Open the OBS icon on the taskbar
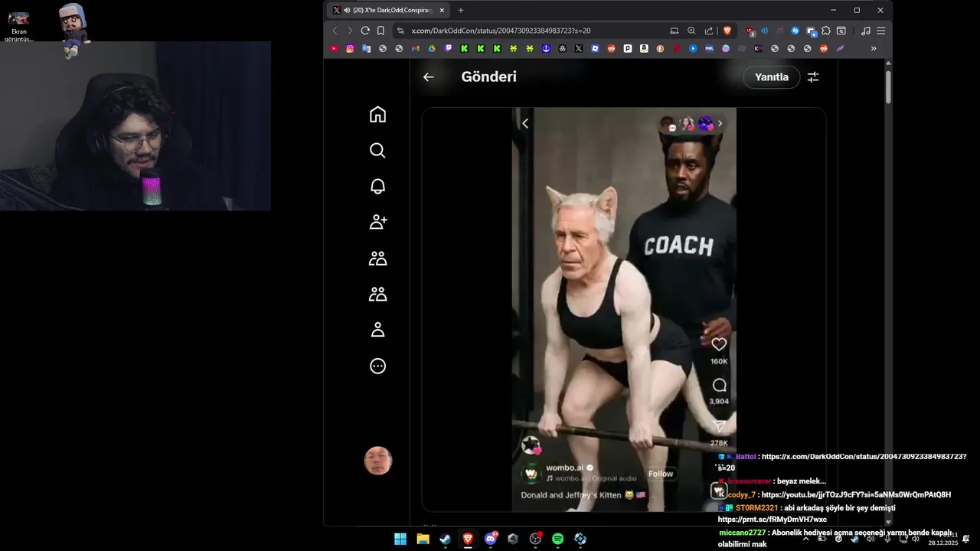The image size is (980, 551). (x=535, y=539)
